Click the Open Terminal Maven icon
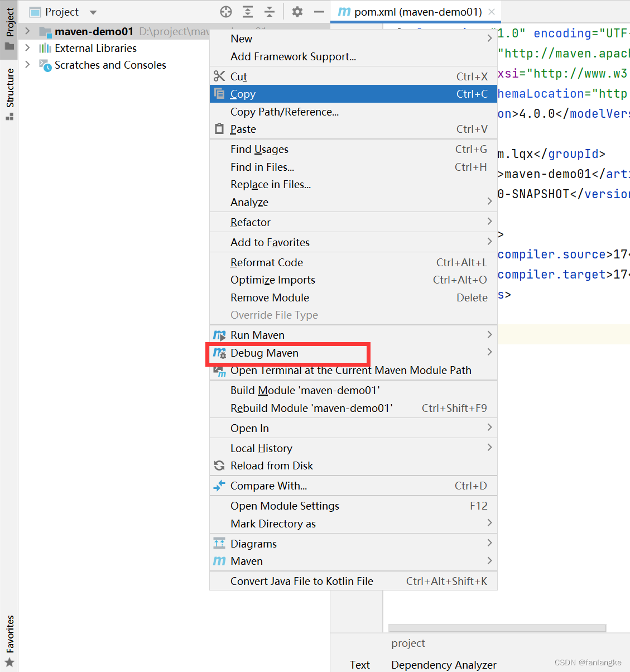Image resolution: width=630 pixels, height=672 pixels. (219, 371)
